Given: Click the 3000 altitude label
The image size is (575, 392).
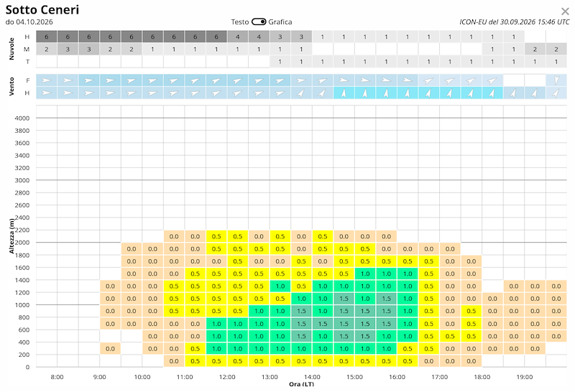Looking at the screenshot, I should (x=22, y=180).
